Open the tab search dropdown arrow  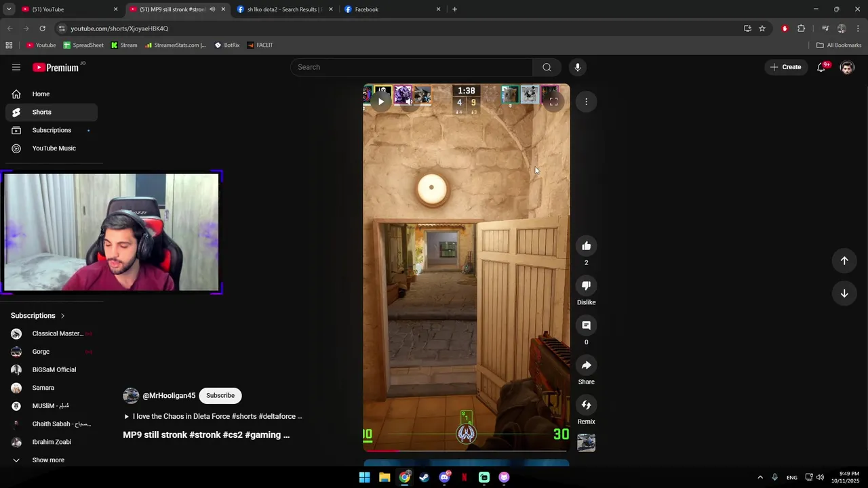[x=9, y=9]
